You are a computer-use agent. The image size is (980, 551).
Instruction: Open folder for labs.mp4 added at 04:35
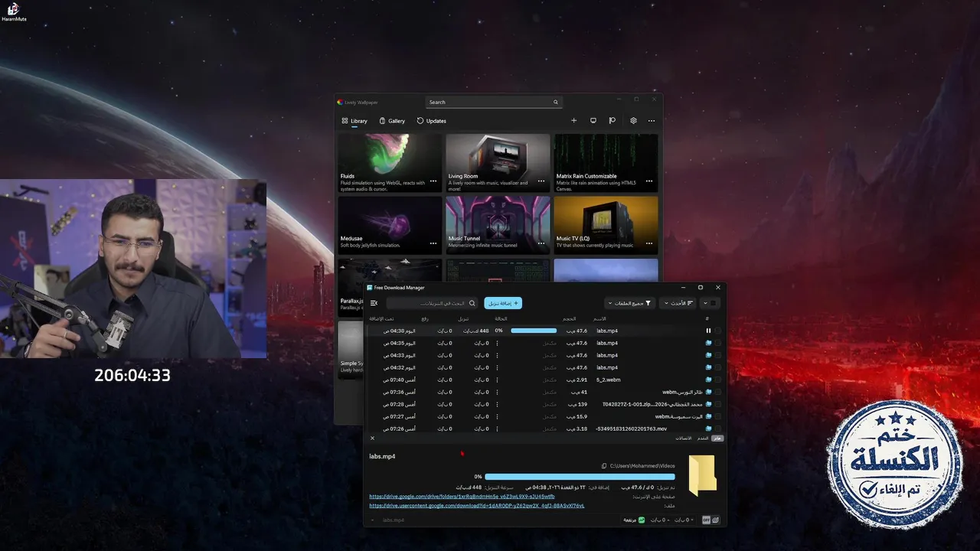click(708, 343)
